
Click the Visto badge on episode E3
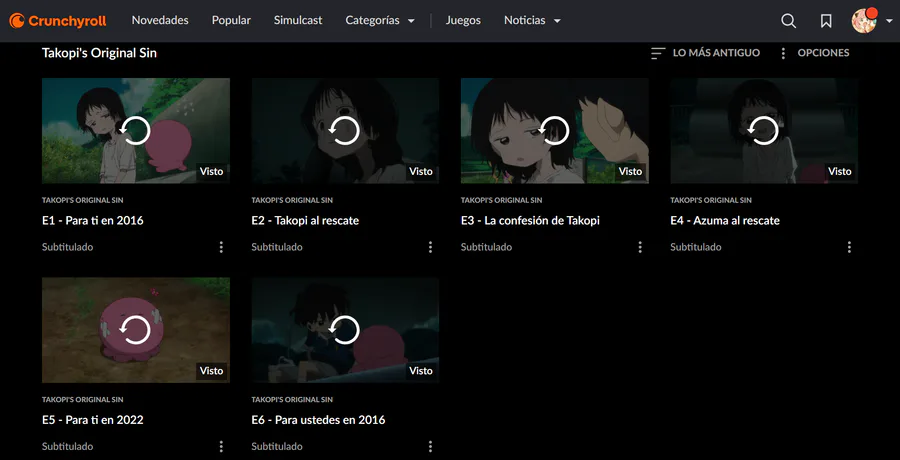[630, 171]
